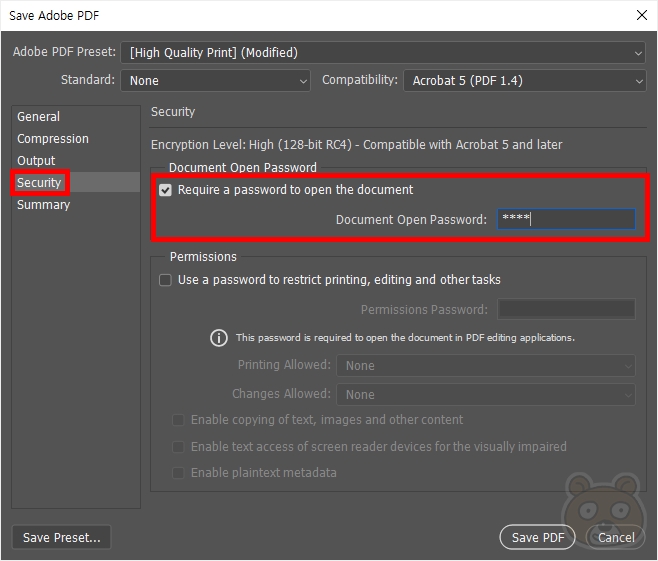Select the Compression category
The image size is (658, 561).
click(53, 138)
